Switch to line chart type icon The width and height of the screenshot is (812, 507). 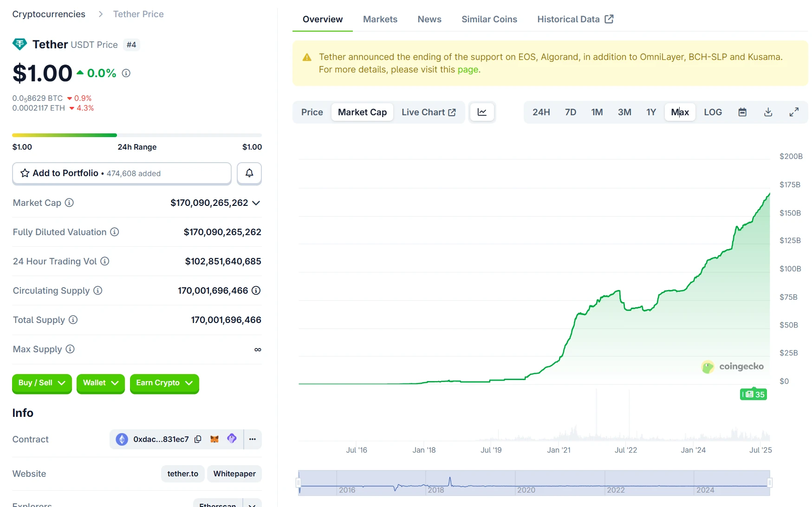click(x=482, y=112)
